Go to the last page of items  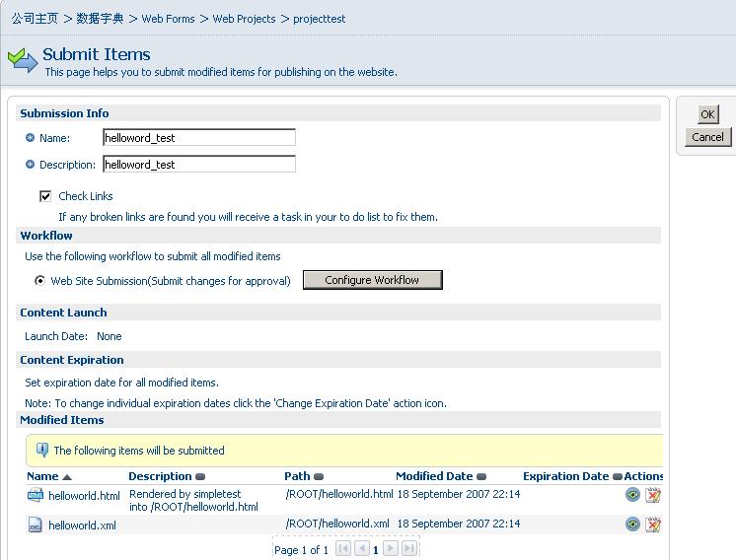pyautogui.click(x=409, y=548)
